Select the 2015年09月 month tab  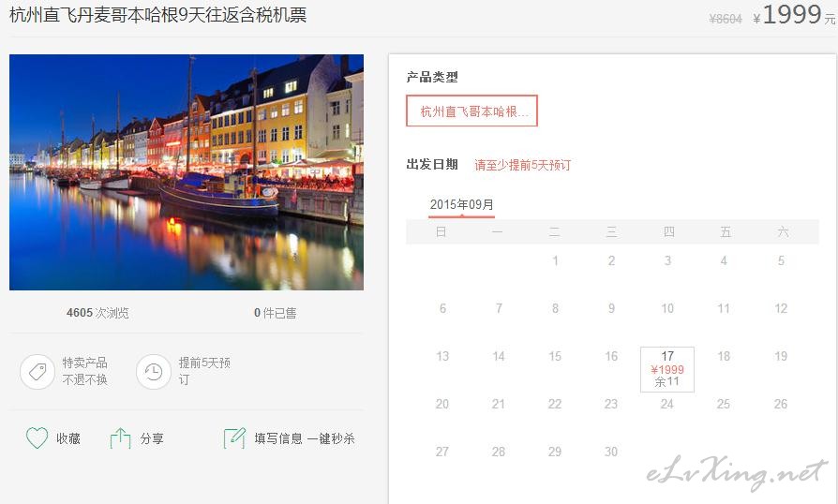point(462,204)
